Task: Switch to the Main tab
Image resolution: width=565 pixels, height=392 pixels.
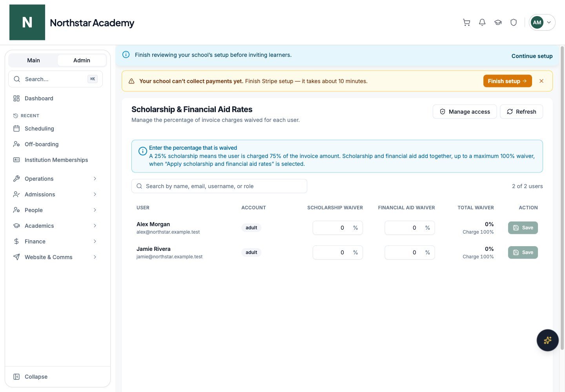Action: (x=33, y=60)
